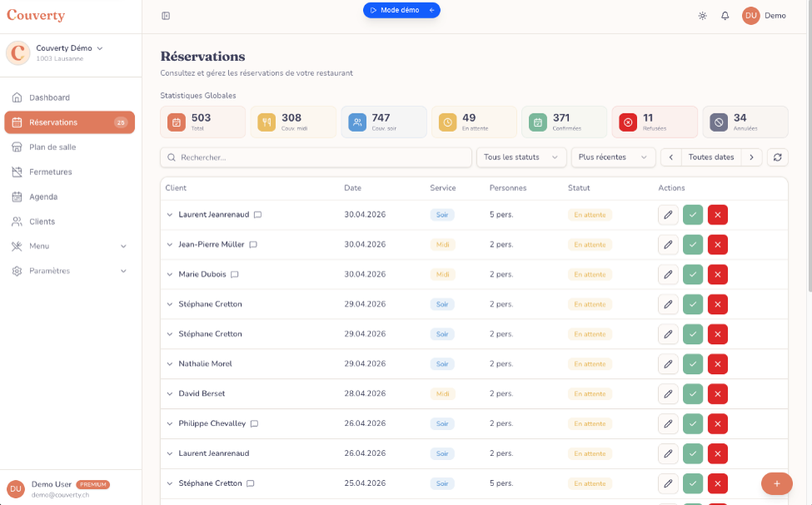Click the 747 Couv. soir card
The image size is (812, 505).
click(384, 122)
